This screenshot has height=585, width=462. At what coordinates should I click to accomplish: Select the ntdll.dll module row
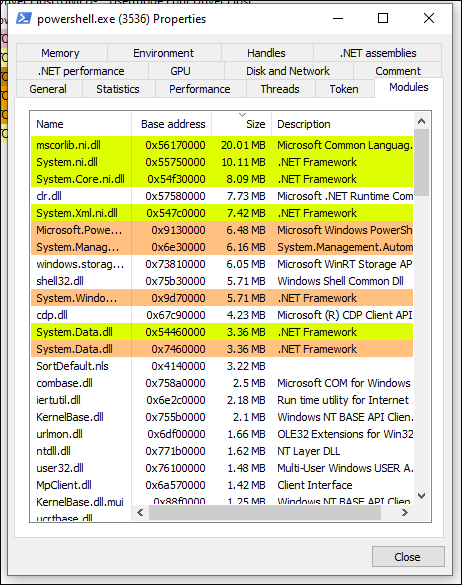click(x=222, y=451)
